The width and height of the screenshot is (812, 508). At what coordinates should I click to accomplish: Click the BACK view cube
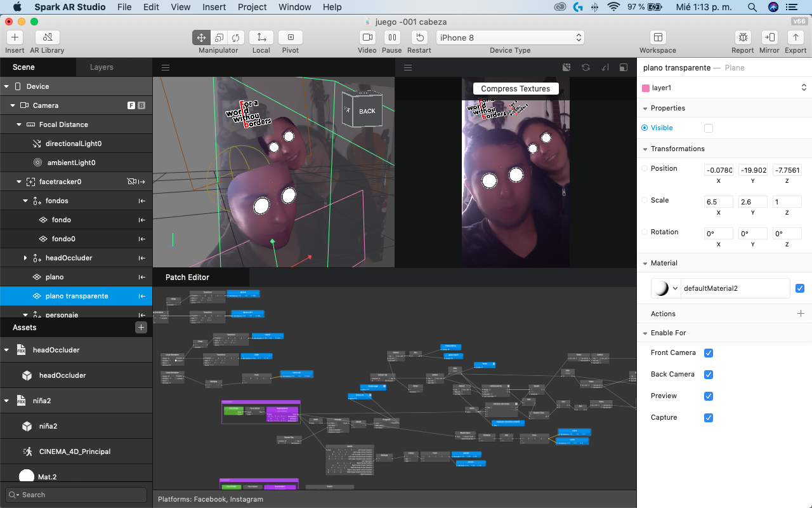[x=366, y=111]
